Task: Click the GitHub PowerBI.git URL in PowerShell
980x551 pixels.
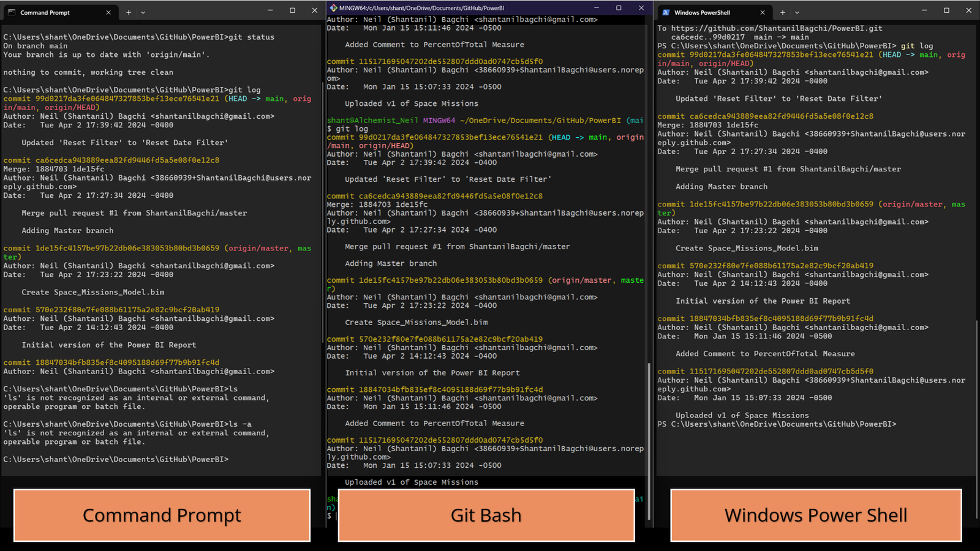Action: pyautogui.click(x=777, y=28)
